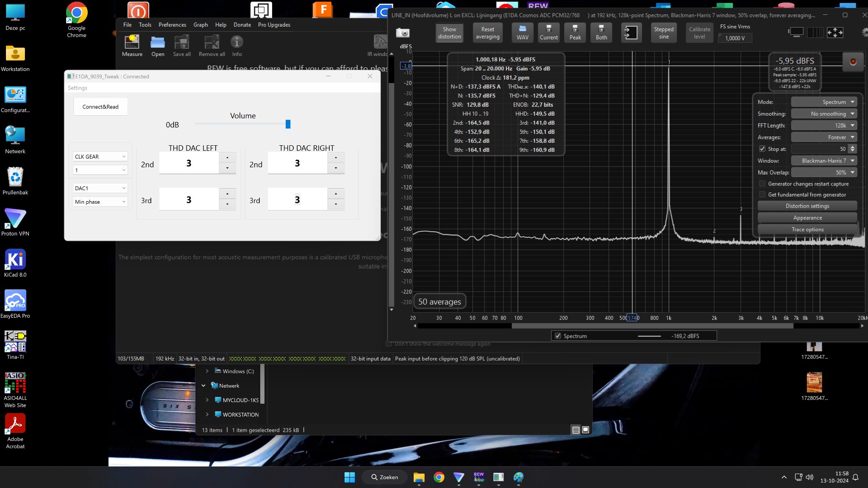Image resolution: width=868 pixels, height=488 pixels.
Task: Enable Get fundamental from generator
Action: [x=762, y=194]
